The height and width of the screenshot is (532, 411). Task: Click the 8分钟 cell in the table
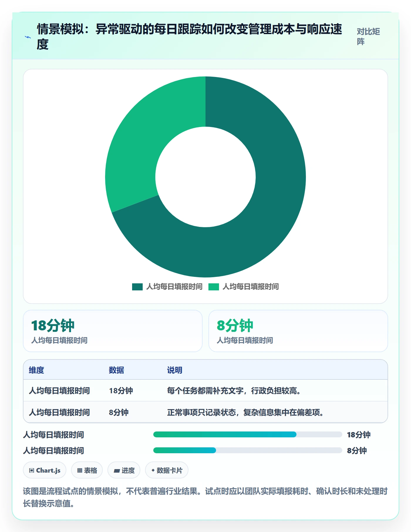(119, 412)
